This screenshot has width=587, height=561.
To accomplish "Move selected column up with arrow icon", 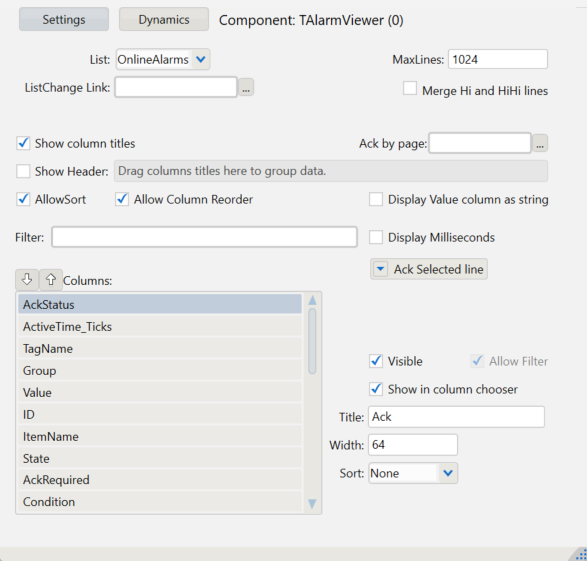I will 51,280.
